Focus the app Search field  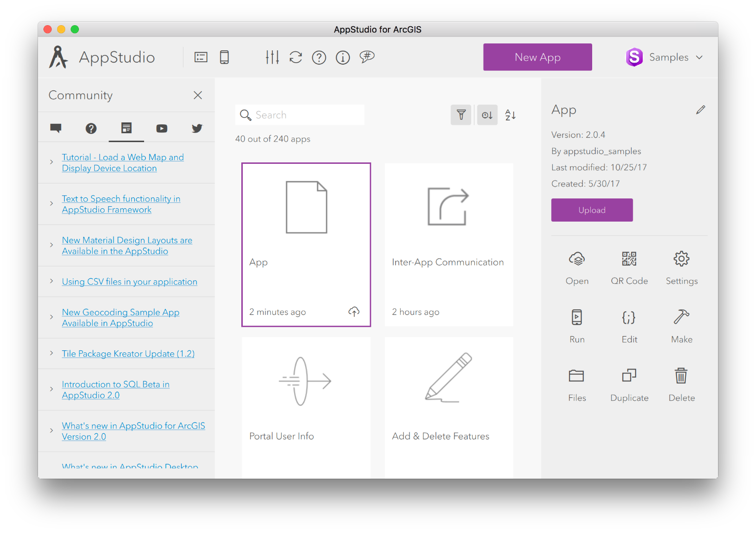click(300, 115)
